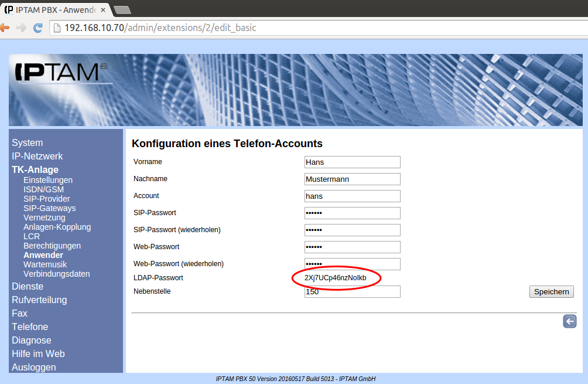Open the System menu
The width and height of the screenshot is (588, 384).
tap(27, 142)
